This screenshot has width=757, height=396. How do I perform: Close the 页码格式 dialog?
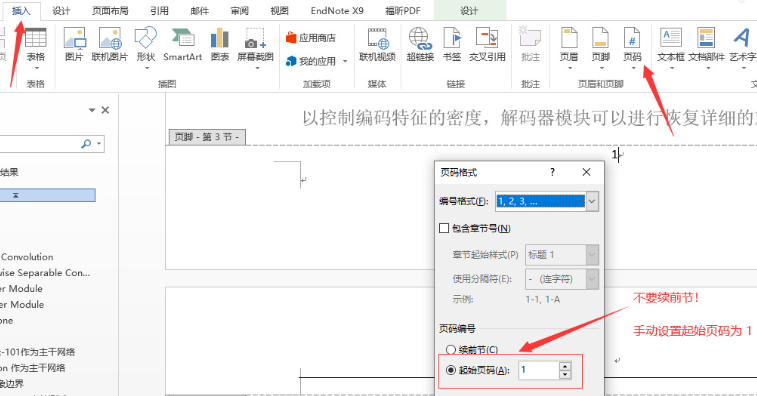coord(586,172)
